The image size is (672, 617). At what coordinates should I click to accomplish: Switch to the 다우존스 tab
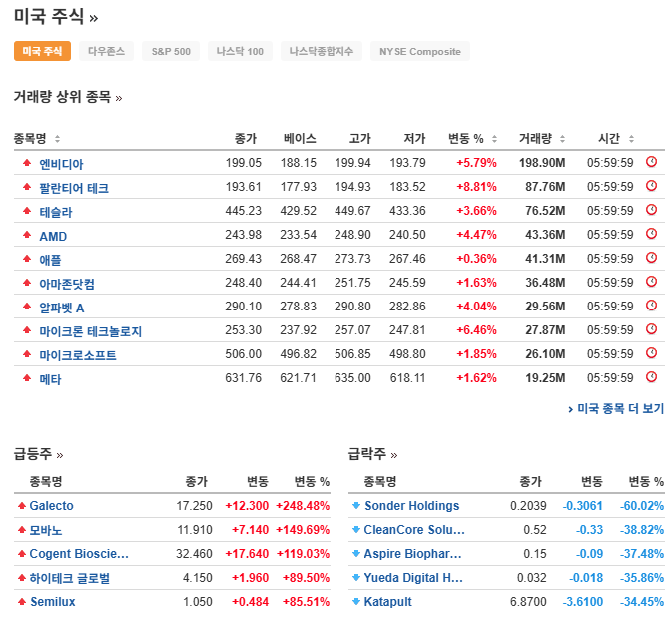click(106, 51)
